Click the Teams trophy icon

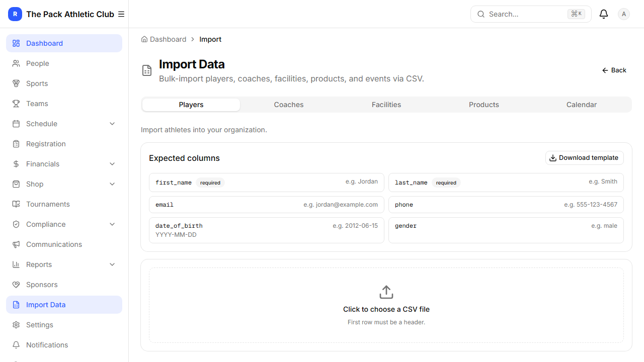click(16, 104)
